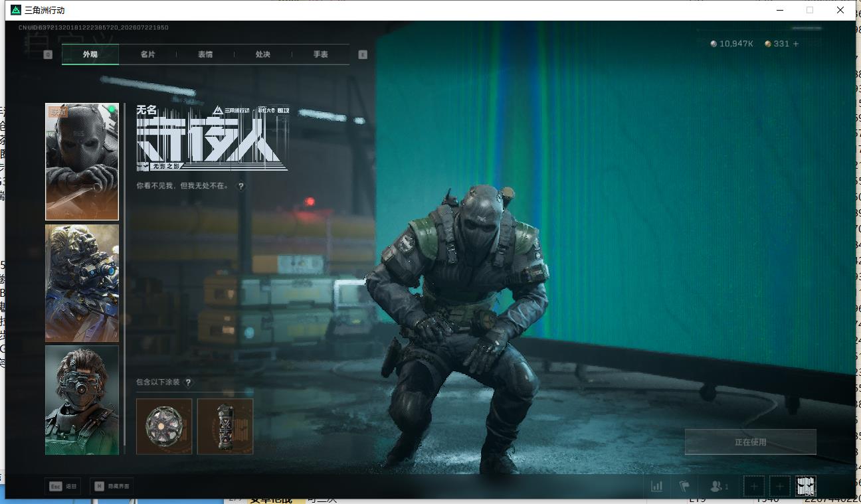Open the statistics bar-chart icon

click(x=656, y=487)
